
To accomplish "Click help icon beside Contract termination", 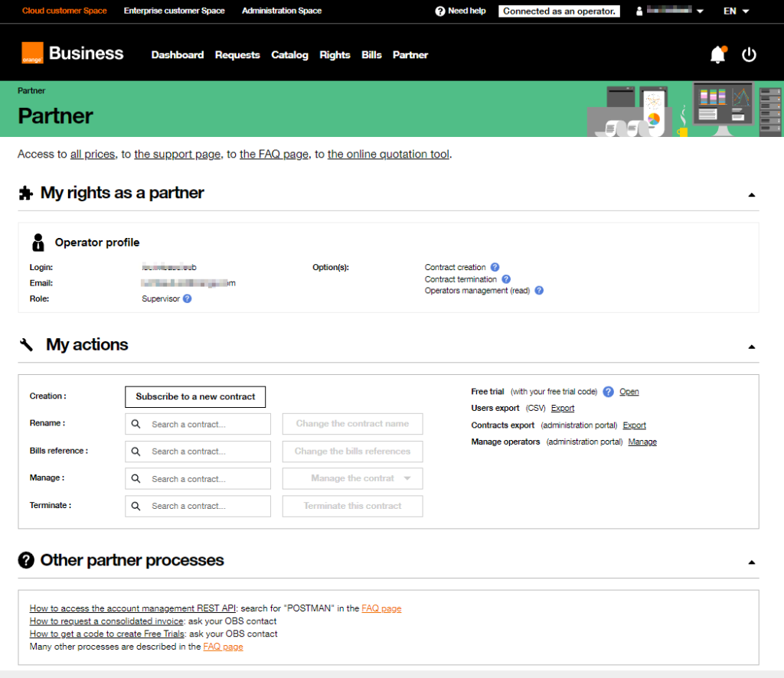I will (x=506, y=279).
